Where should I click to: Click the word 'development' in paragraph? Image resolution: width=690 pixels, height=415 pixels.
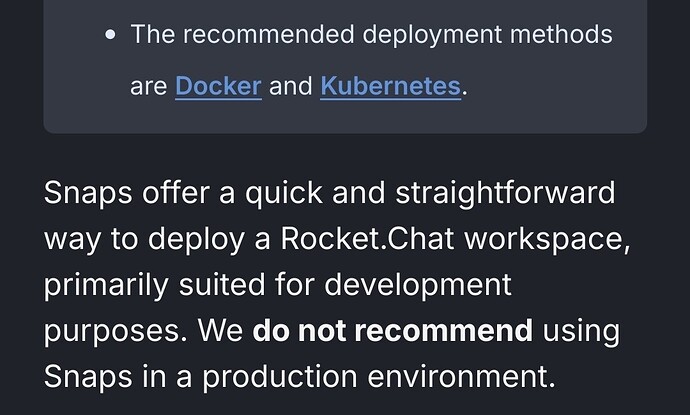click(x=418, y=285)
